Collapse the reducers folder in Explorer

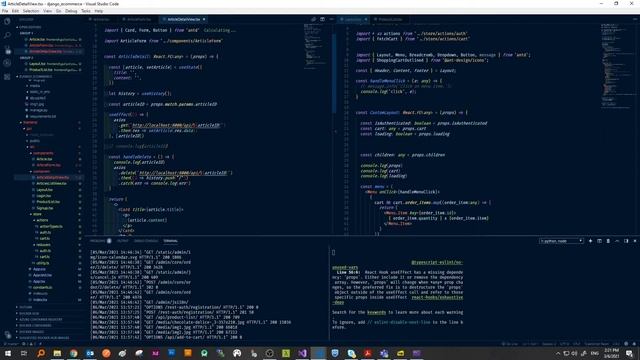click(x=43, y=244)
